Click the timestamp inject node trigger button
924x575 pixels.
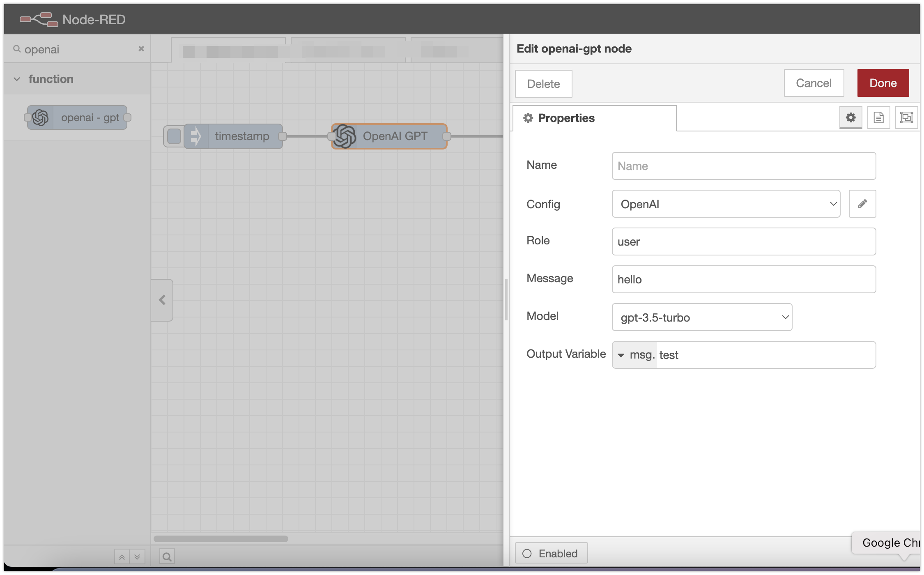pyautogui.click(x=174, y=136)
